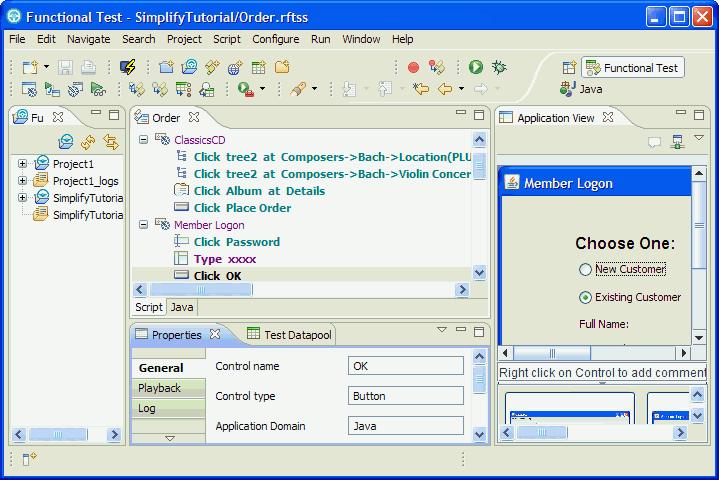Click the lightning bolt toolbar icon
The height and width of the screenshot is (480, 719).
127,67
